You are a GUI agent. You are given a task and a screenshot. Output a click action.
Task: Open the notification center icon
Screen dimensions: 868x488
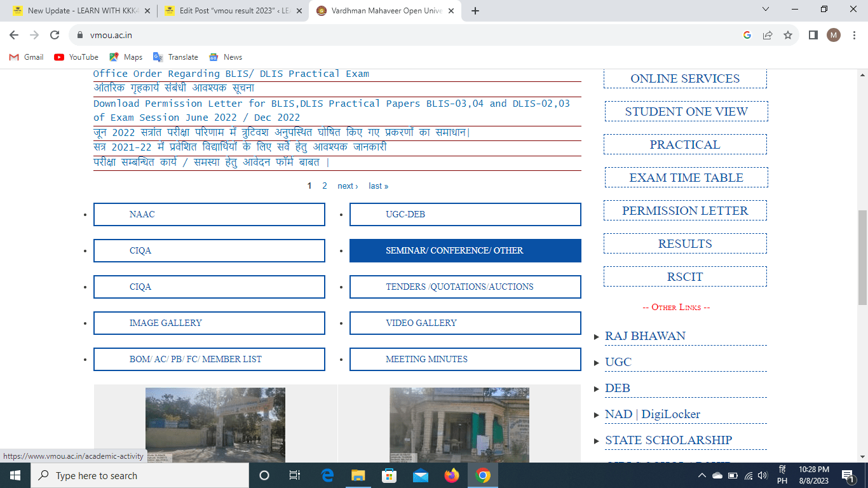point(847,475)
